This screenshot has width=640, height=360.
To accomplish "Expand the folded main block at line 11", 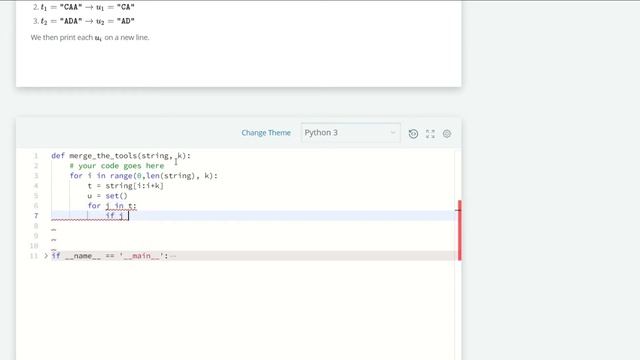I will (46, 256).
